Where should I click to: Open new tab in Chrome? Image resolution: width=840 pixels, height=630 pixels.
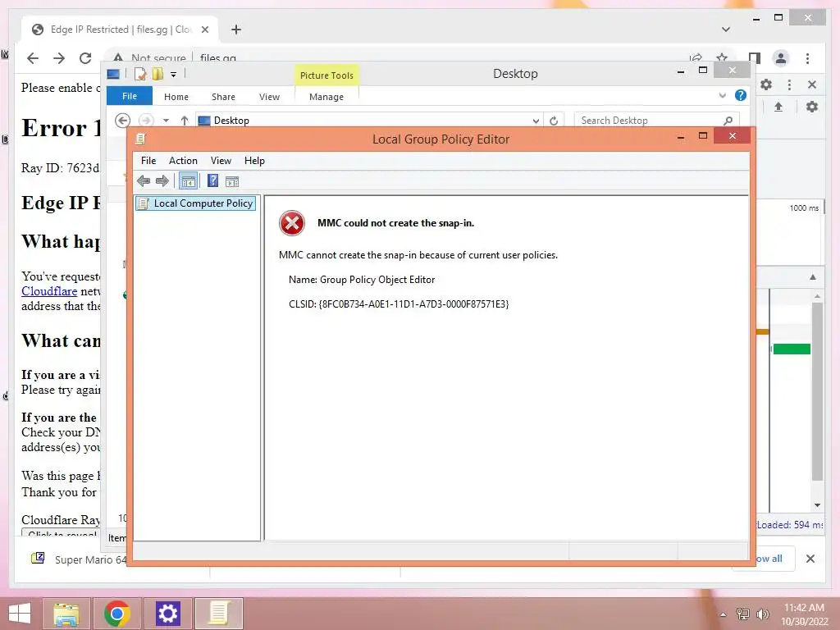click(x=236, y=30)
